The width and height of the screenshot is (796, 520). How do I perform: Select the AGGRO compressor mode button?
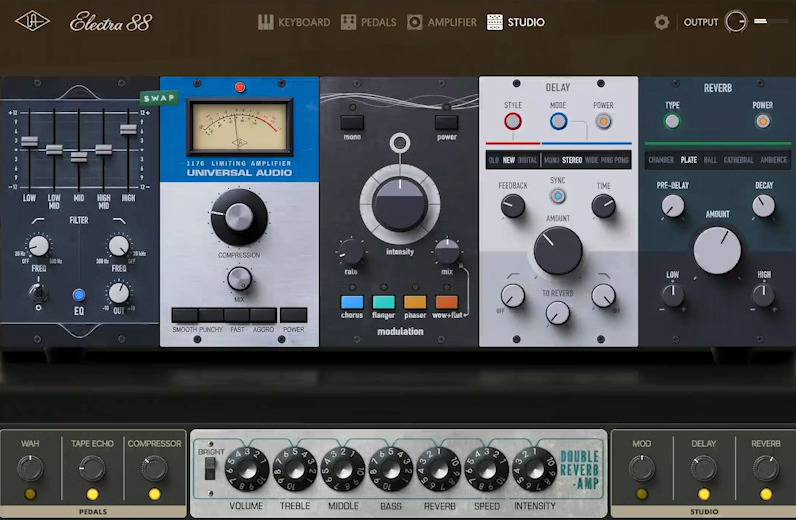pyautogui.click(x=263, y=315)
